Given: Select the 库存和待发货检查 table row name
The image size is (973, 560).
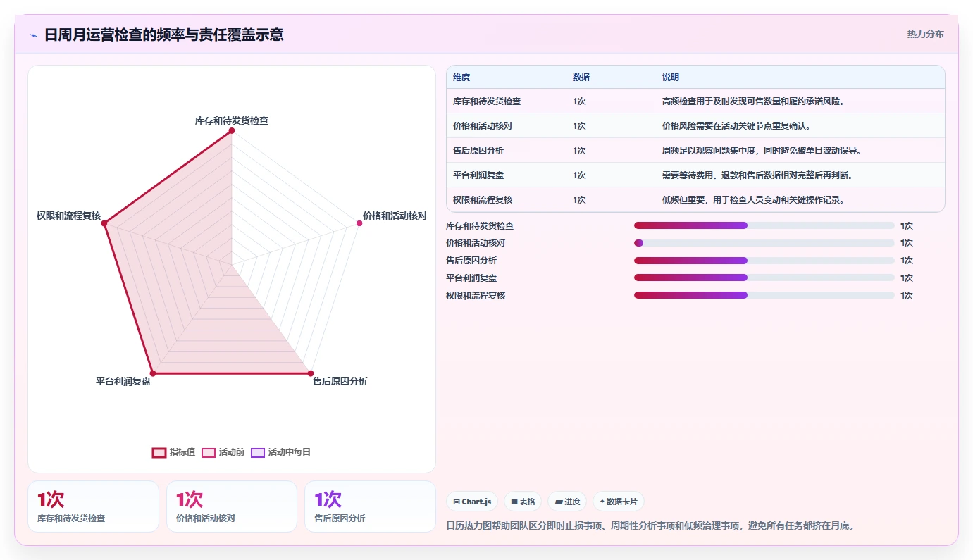Looking at the screenshot, I should [487, 101].
